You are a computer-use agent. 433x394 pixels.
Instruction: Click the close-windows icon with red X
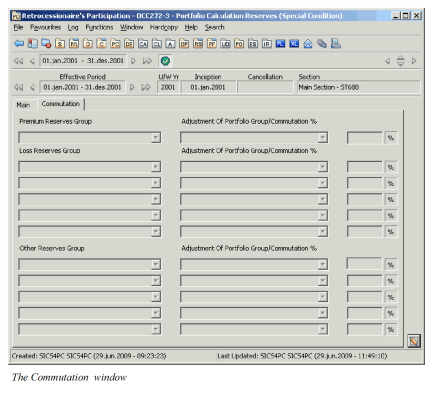point(46,44)
